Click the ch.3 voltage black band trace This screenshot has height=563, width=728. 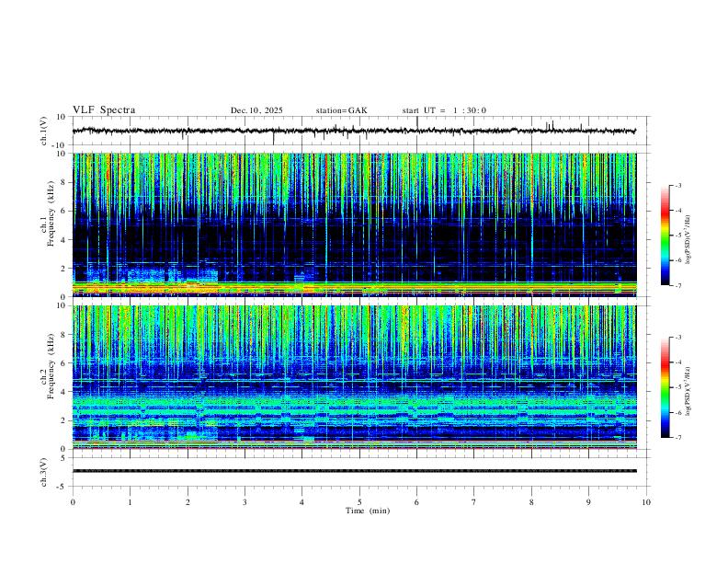pyautogui.click(x=355, y=471)
